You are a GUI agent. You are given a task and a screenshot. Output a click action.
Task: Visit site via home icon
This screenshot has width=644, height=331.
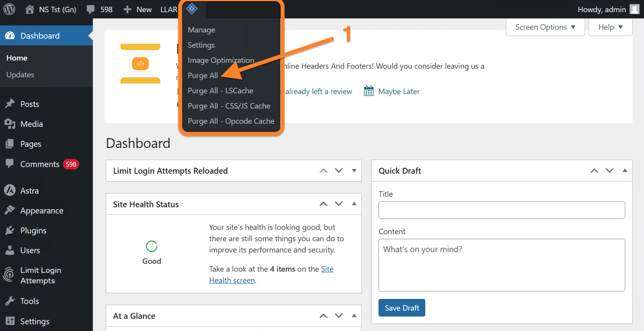click(30, 9)
